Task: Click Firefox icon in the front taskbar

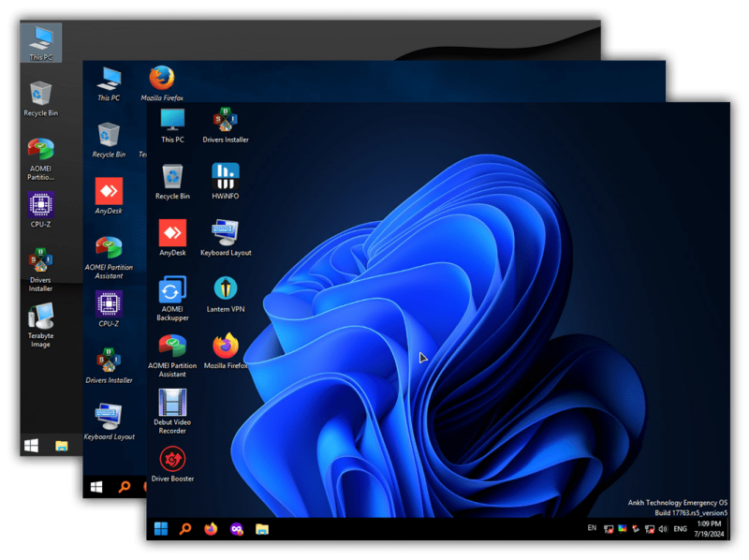Action: point(211,529)
